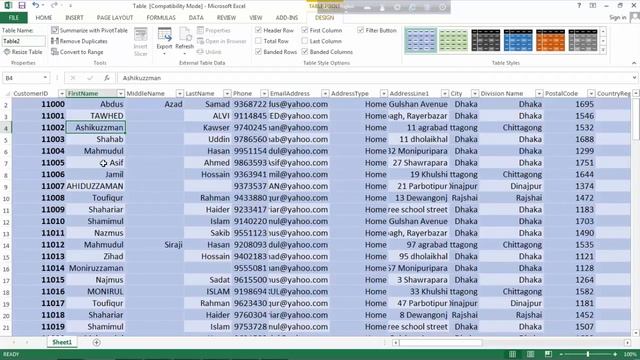Click Convert to Range

click(x=77, y=52)
